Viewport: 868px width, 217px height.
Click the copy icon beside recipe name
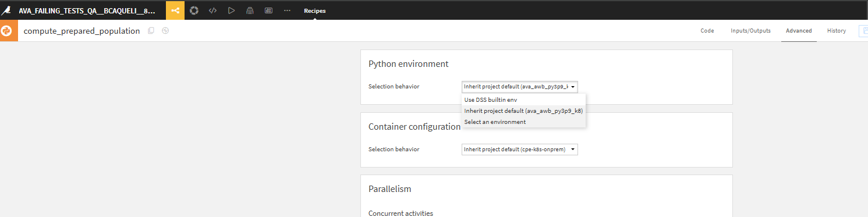151,31
